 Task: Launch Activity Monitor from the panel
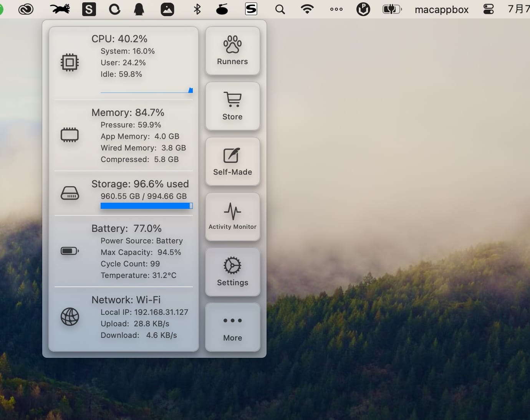point(232,217)
